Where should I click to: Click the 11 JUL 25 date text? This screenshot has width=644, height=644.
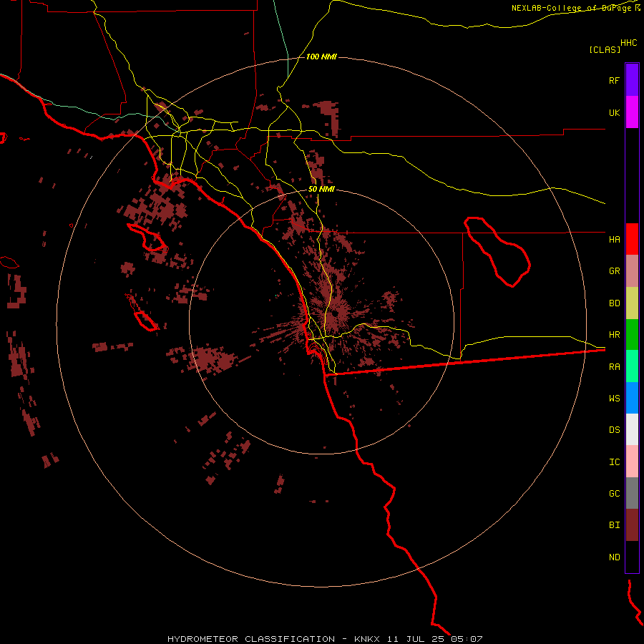coord(417,639)
